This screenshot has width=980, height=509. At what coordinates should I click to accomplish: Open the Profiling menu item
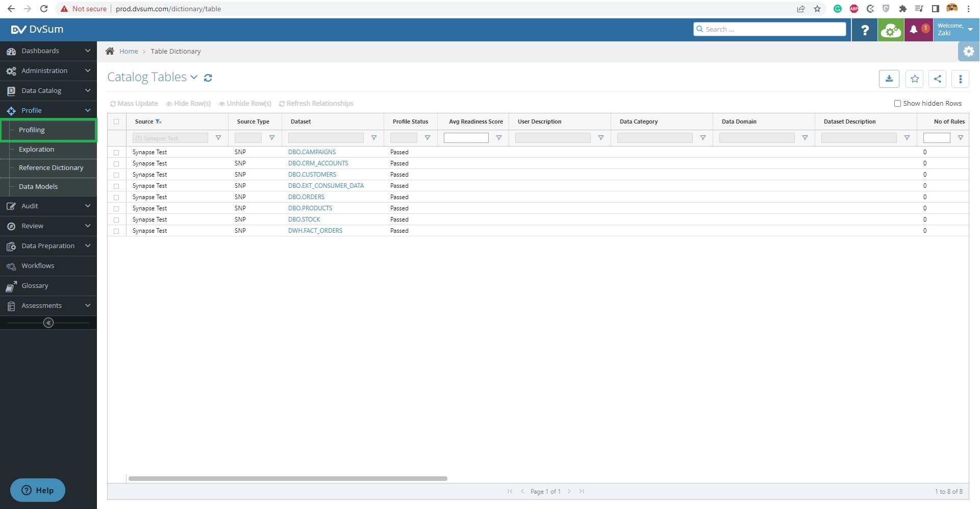coord(32,130)
